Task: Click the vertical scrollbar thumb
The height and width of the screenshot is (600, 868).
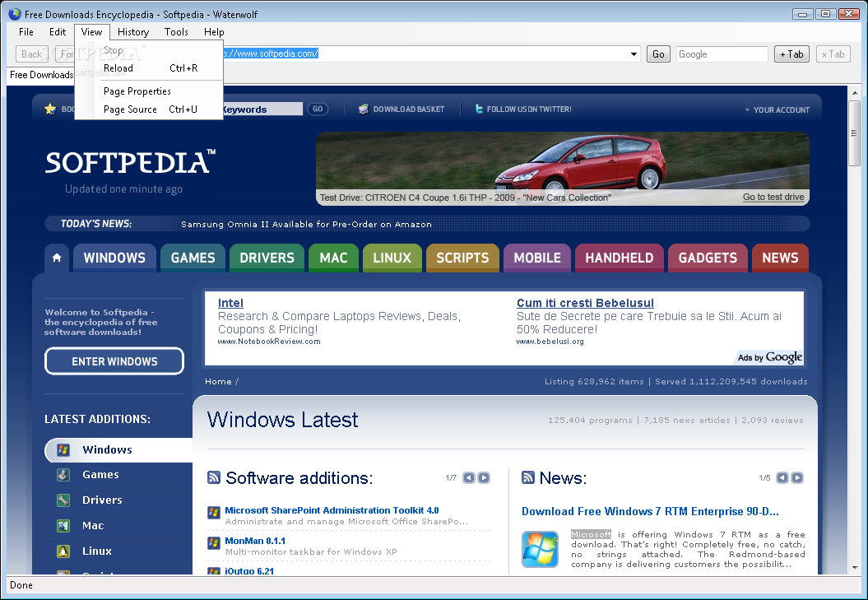Action: point(854,133)
